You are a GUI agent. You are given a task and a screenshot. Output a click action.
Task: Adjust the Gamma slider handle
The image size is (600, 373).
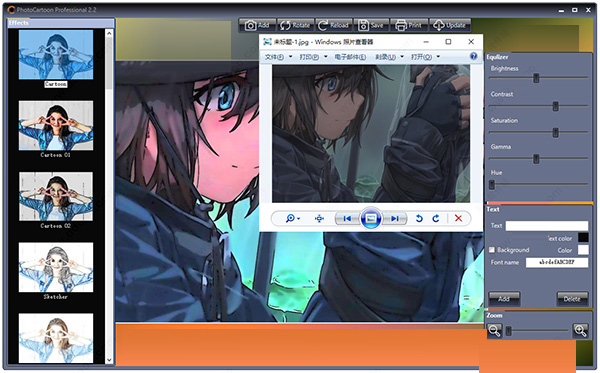pos(536,159)
